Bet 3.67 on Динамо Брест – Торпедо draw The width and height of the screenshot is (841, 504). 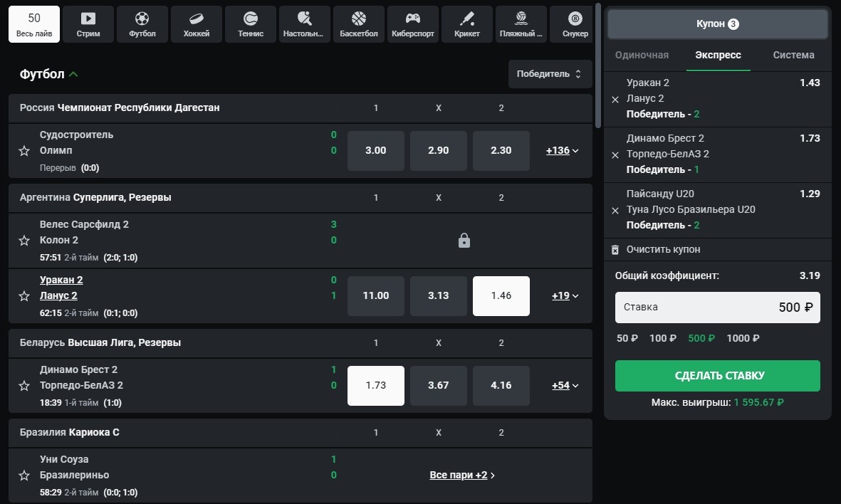pyautogui.click(x=438, y=386)
